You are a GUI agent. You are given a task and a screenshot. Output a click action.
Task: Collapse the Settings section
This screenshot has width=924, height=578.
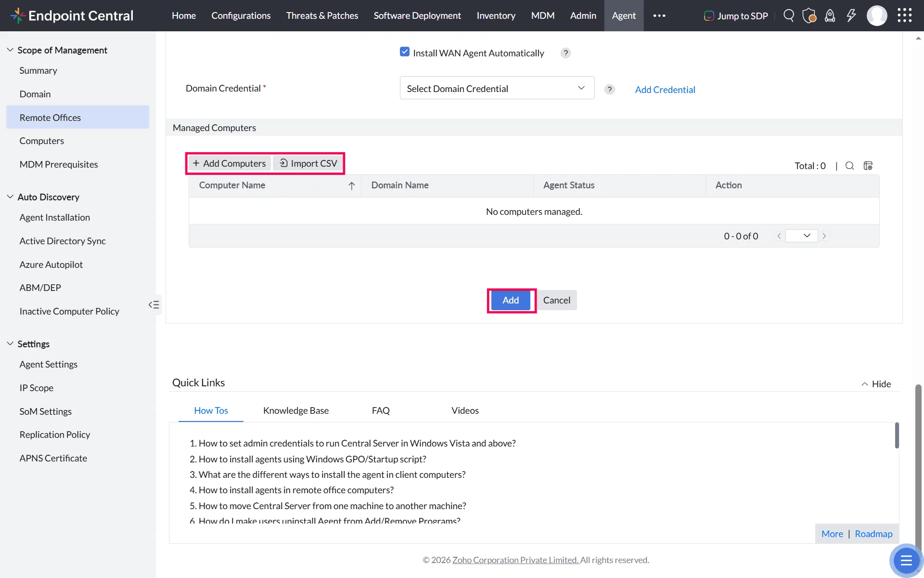click(x=10, y=343)
